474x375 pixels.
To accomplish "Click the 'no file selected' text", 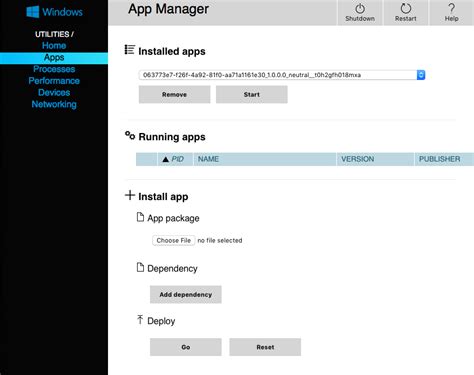I will (220, 240).
